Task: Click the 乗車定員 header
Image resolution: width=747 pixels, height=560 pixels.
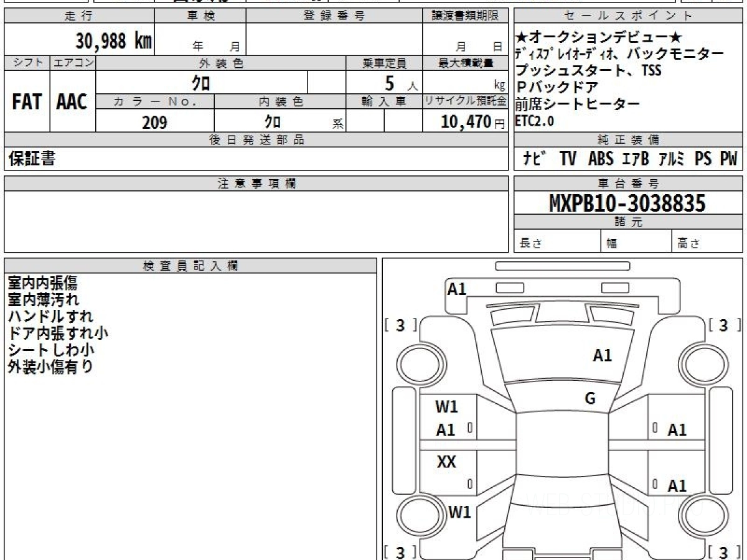Action: click(x=384, y=63)
